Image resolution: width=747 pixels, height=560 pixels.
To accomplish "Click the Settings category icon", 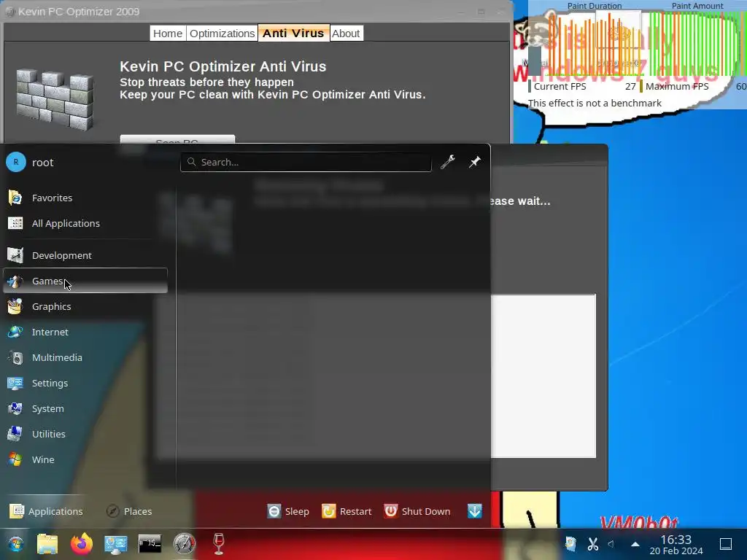I will pyautogui.click(x=15, y=383).
